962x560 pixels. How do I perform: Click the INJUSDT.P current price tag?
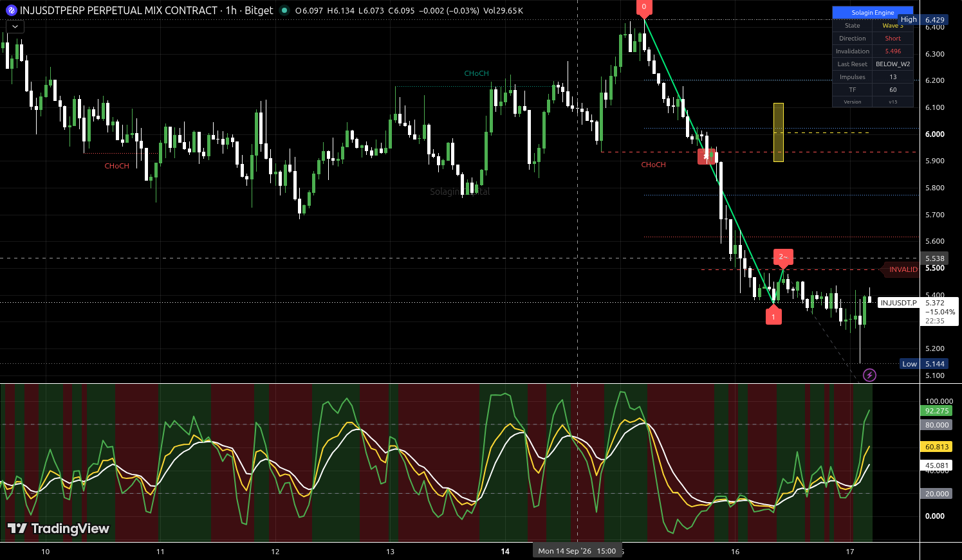pos(898,303)
